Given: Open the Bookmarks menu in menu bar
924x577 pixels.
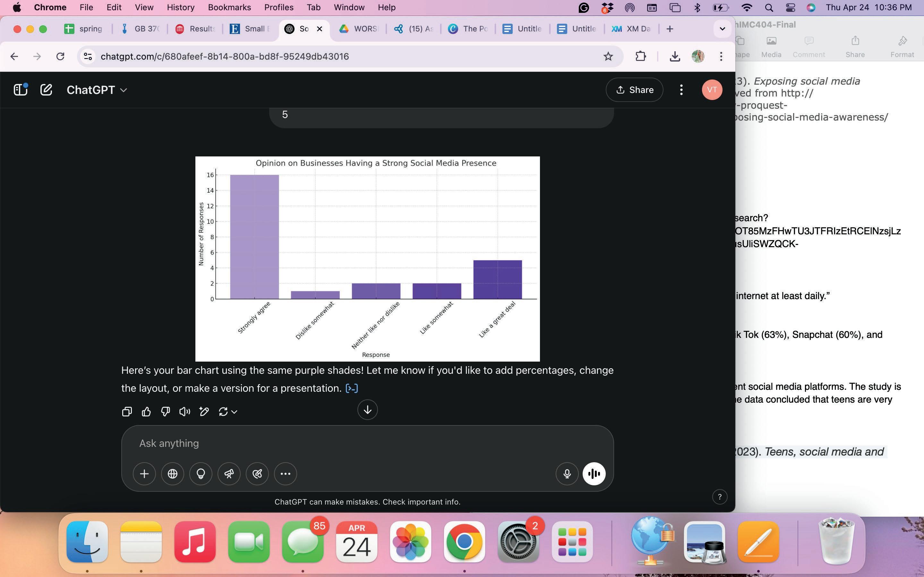Looking at the screenshot, I should (229, 7).
